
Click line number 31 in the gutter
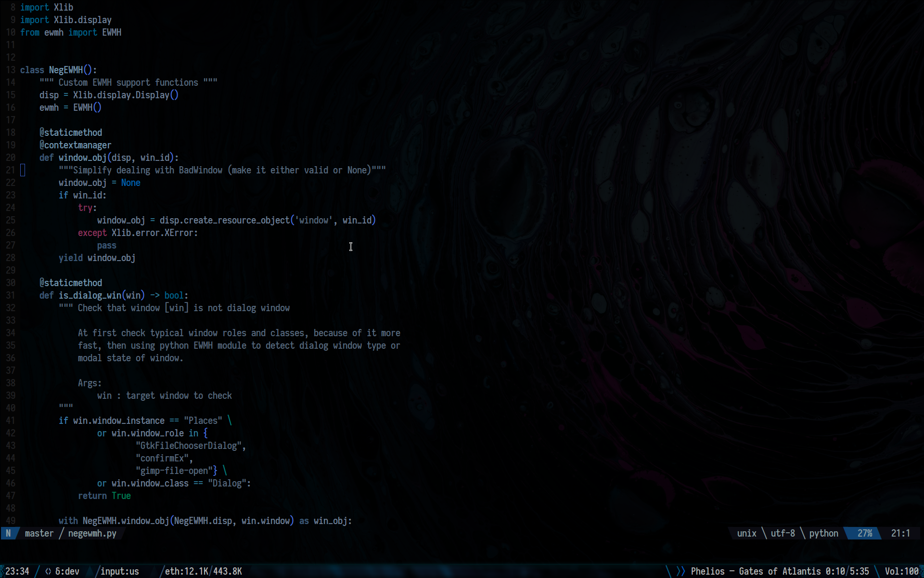click(x=11, y=295)
